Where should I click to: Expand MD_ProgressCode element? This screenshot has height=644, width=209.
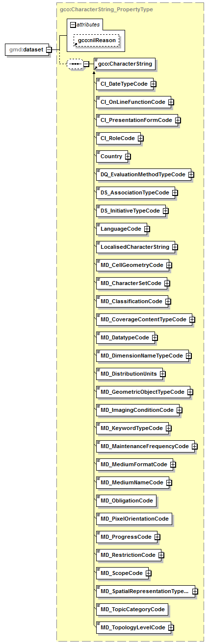(157, 537)
